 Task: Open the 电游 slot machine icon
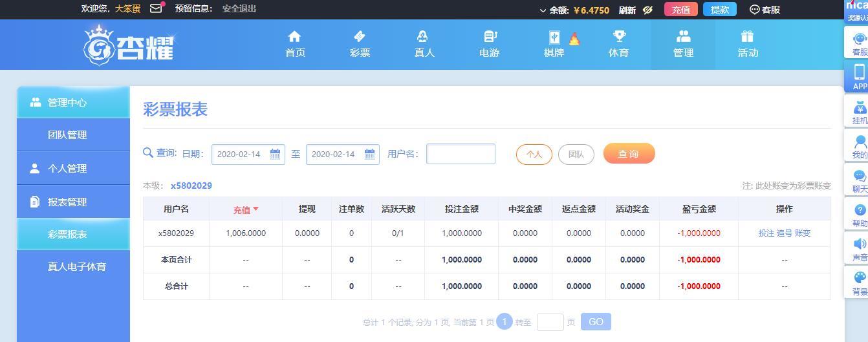490,36
